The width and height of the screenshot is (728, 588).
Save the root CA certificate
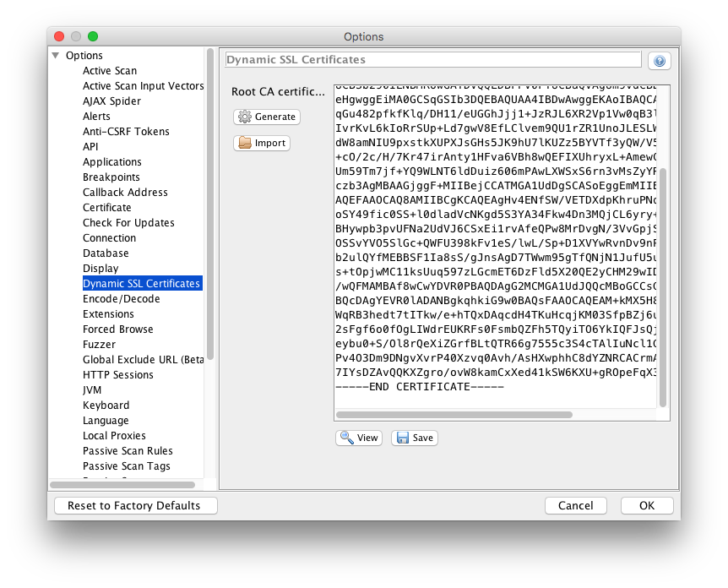pos(415,438)
